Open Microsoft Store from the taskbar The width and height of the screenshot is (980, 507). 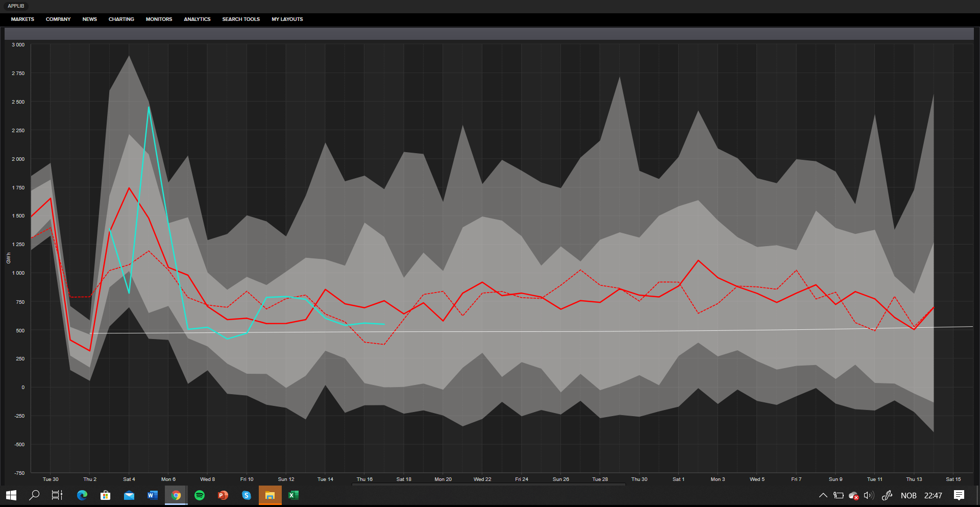(x=106, y=495)
